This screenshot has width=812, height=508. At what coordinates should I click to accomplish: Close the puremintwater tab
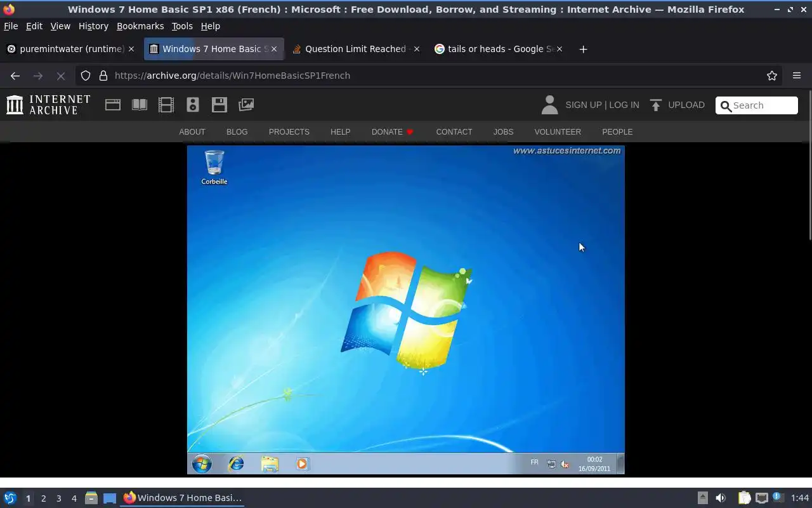(x=131, y=49)
